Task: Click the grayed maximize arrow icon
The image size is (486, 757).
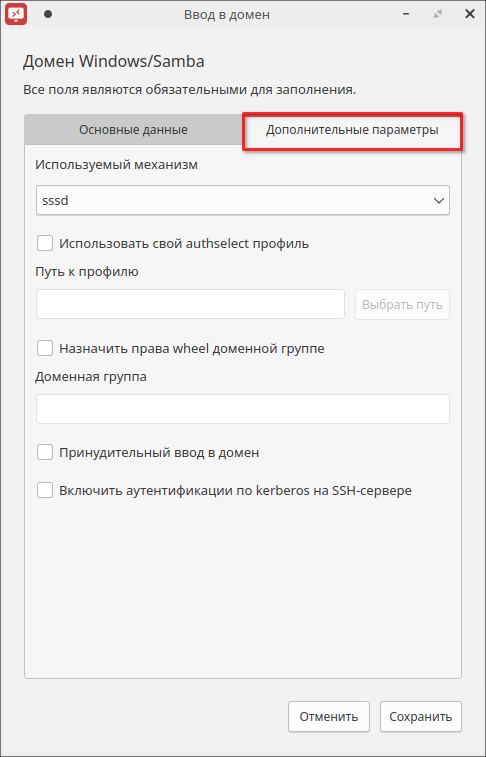Action: click(x=438, y=14)
